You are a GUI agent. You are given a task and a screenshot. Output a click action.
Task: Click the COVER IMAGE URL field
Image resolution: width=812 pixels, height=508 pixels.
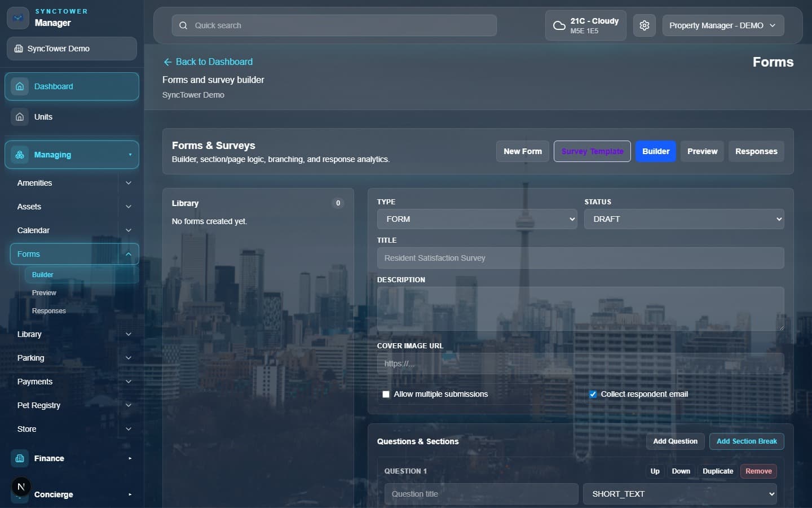coord(580,364)
